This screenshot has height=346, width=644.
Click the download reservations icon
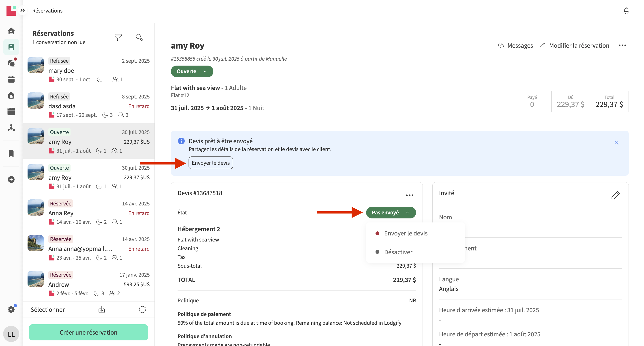coord(101,310)
